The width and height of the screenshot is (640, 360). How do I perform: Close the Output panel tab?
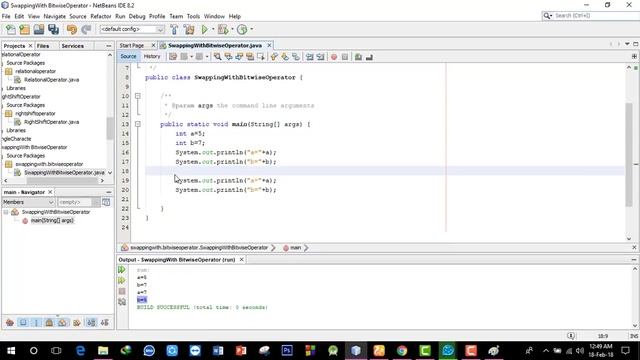tap(241, 260)
